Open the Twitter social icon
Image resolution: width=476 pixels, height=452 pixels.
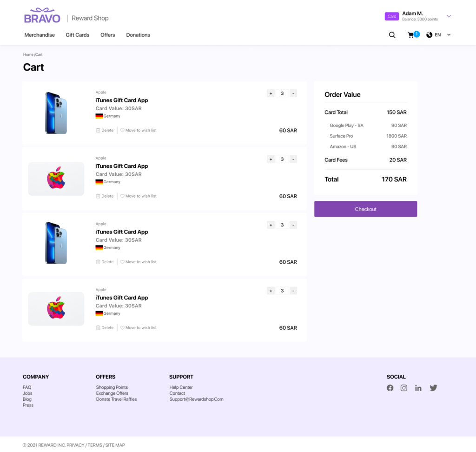pos(433,388)
